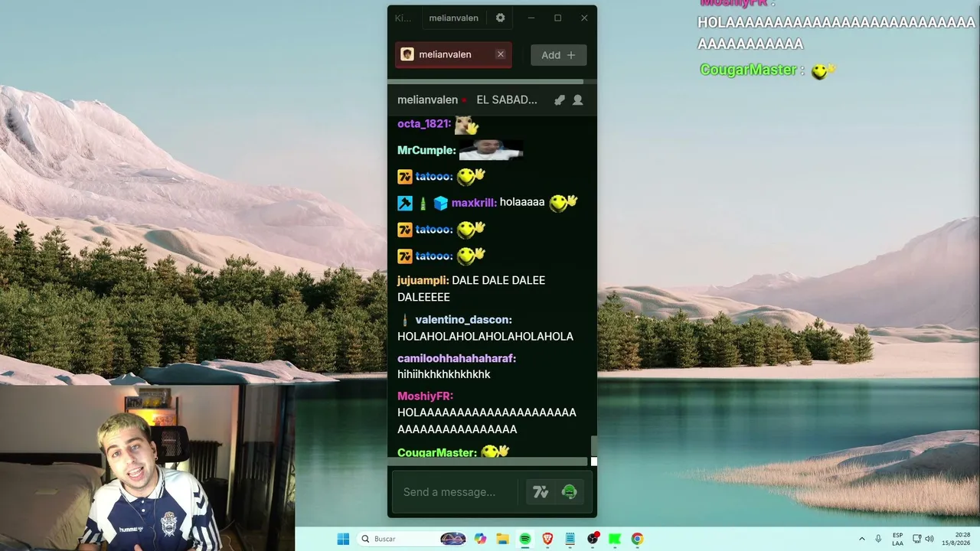
Task: Open OBS Studio from the taskbar
Action: point(593,539)
